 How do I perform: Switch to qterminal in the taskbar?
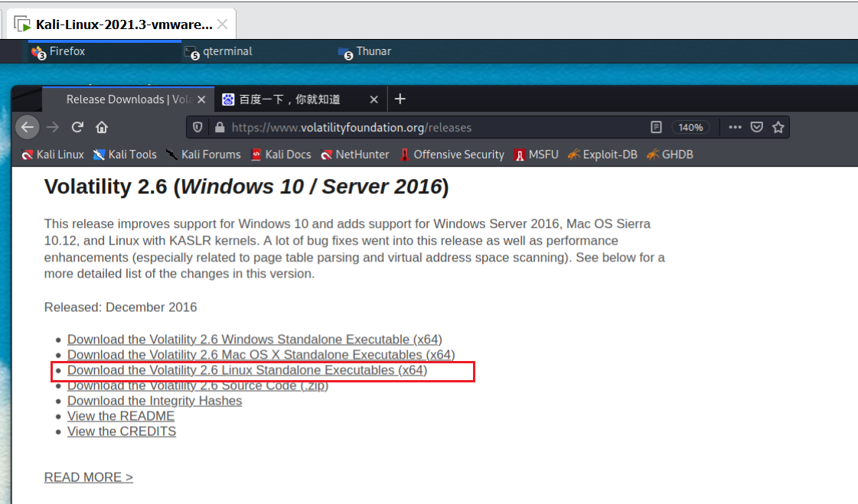(258, 51)
